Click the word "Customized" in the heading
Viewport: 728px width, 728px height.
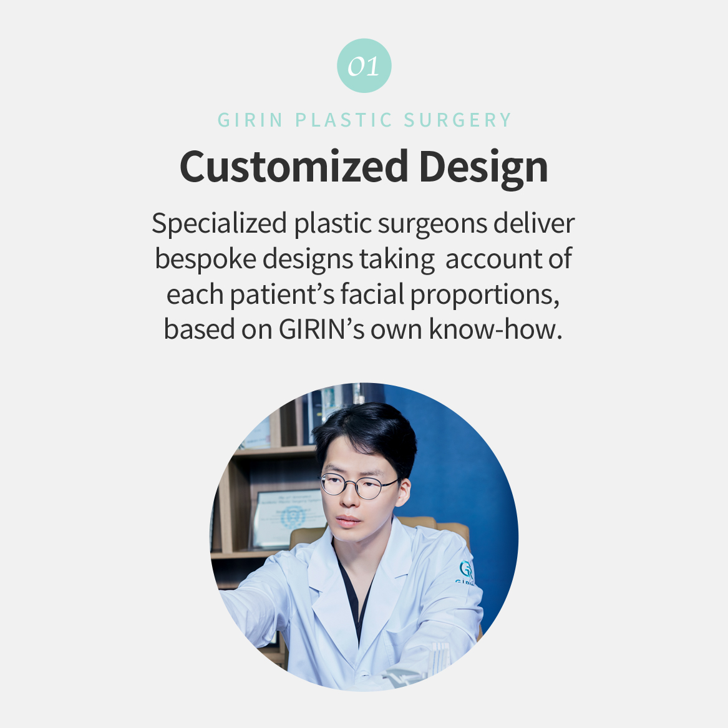(x=293, y=167)
